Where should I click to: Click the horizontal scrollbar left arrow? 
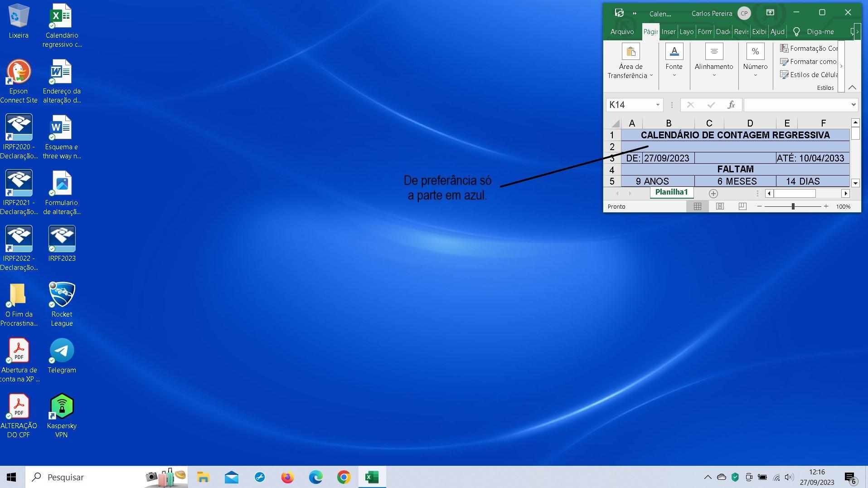[769, 194]
